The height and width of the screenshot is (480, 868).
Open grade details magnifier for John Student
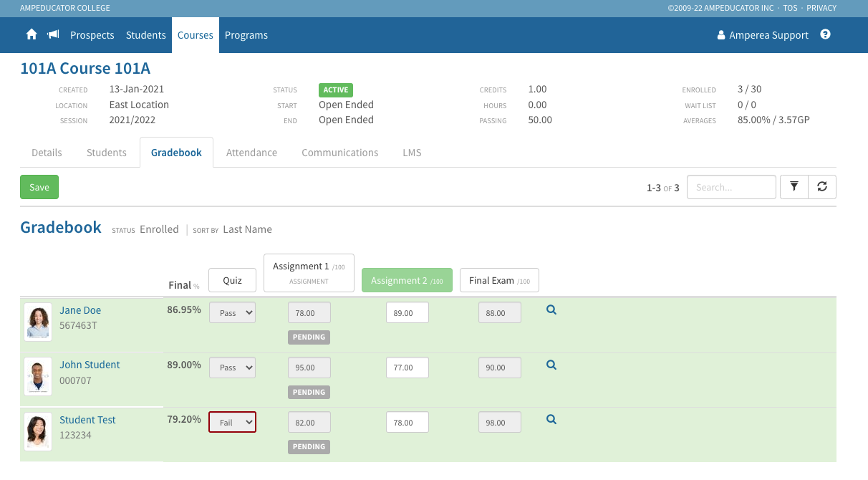click(x=551, y=365)
